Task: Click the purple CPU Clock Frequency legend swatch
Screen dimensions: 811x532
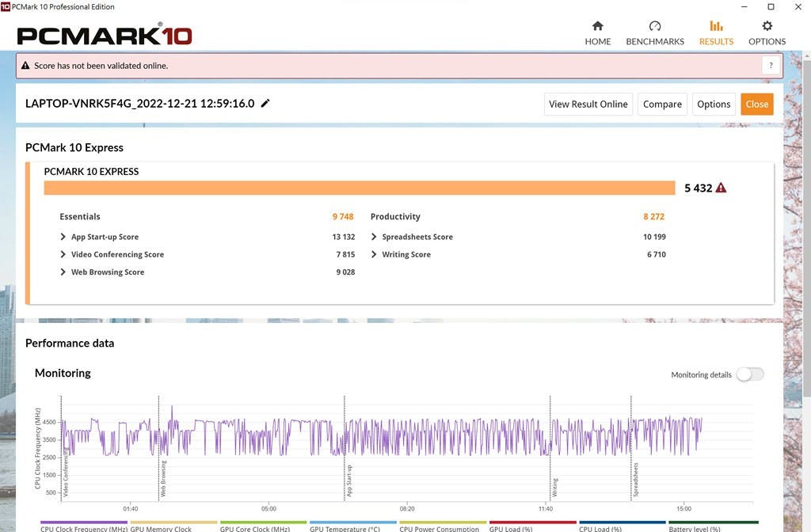Action: (83, 522)
